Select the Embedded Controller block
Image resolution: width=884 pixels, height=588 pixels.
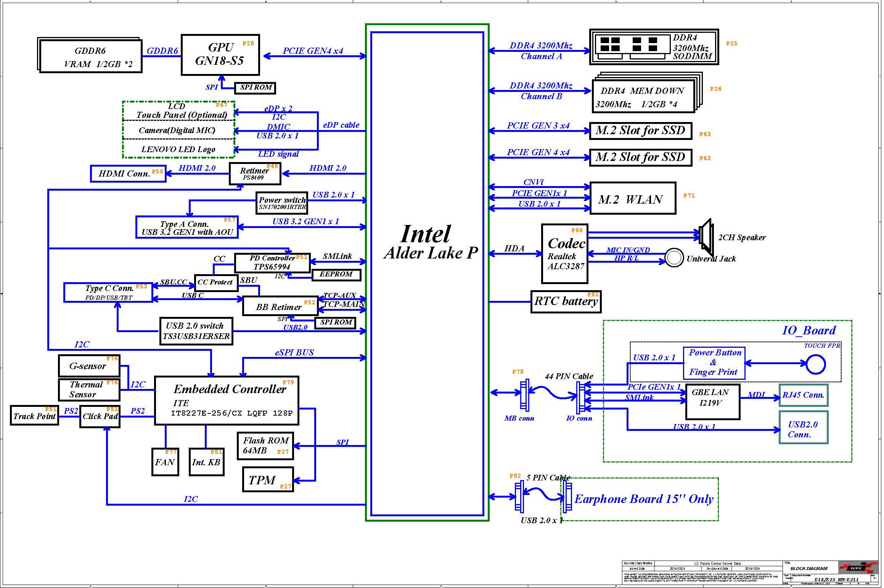(227, 400)
